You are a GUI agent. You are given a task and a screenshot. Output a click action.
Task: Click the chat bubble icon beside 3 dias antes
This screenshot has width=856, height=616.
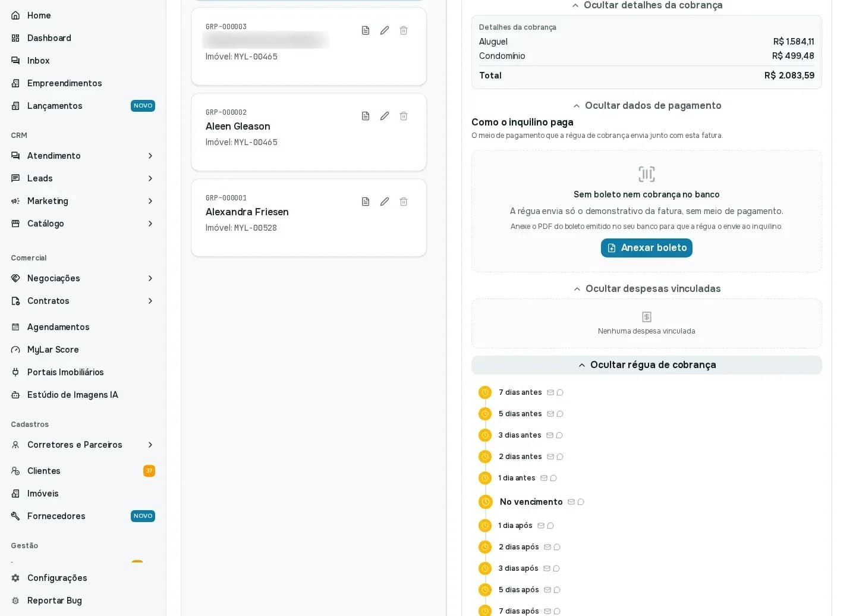559,435
